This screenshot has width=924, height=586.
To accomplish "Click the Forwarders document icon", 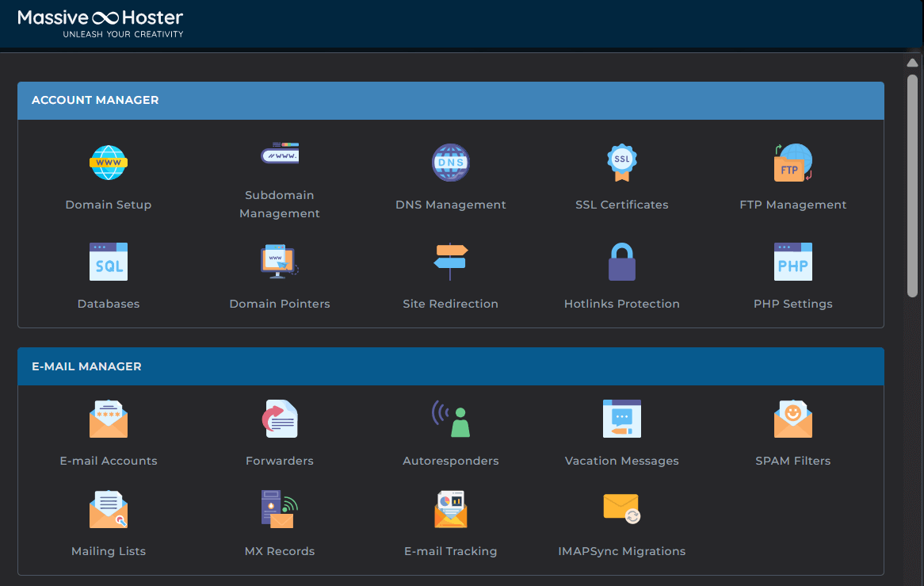I will [x=280, y=419].
